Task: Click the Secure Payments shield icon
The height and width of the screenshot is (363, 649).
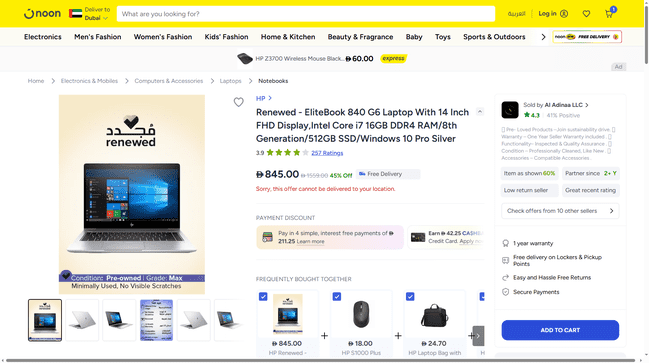Action: (x=505, y=292)
